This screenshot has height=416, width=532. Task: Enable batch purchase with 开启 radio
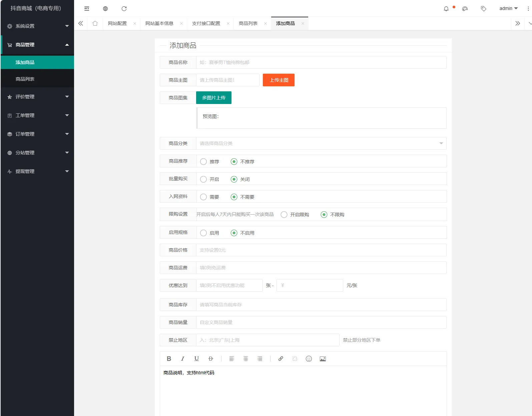203,179
